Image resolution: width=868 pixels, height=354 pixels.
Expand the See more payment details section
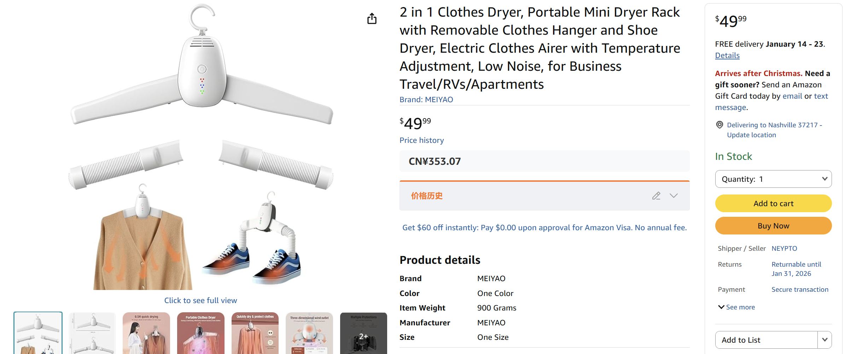pyautogui.click(x=736, y=307)
